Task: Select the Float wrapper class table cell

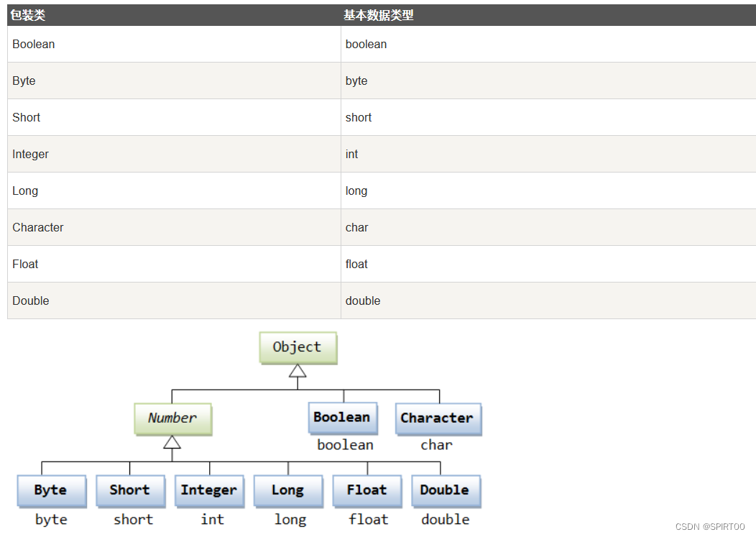Action: click(174, 264)
